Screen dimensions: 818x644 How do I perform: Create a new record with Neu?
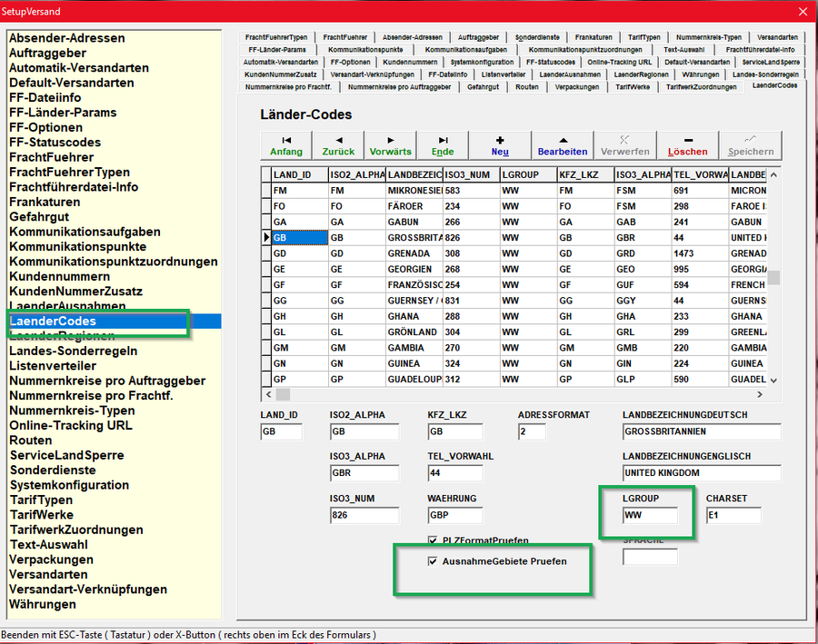[x=500, y=145]
